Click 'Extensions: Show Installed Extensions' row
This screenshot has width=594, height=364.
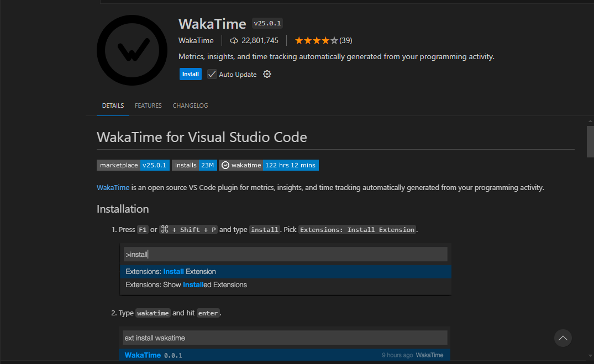[x=286, y=285]
